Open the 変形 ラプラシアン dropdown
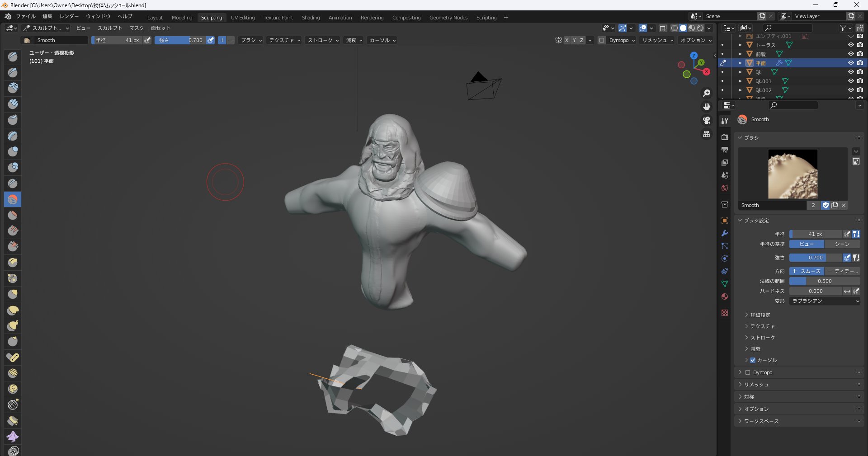This screenshot has width=868, height=456. point(825,301)
